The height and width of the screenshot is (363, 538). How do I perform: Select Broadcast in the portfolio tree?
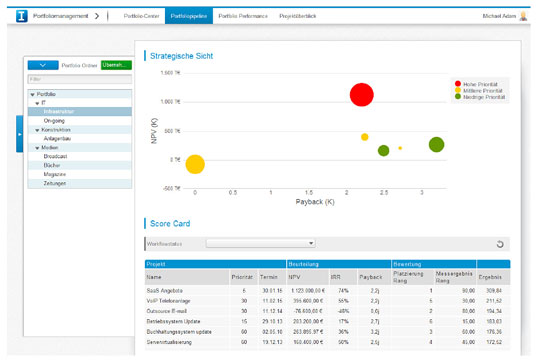click(80, 156)
